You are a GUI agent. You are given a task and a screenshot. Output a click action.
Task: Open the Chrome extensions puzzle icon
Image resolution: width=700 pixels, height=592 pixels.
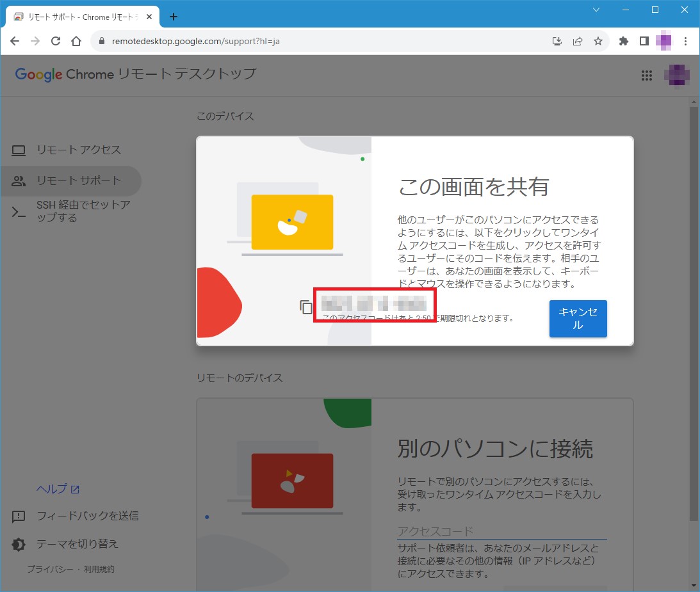pos(623,41)
